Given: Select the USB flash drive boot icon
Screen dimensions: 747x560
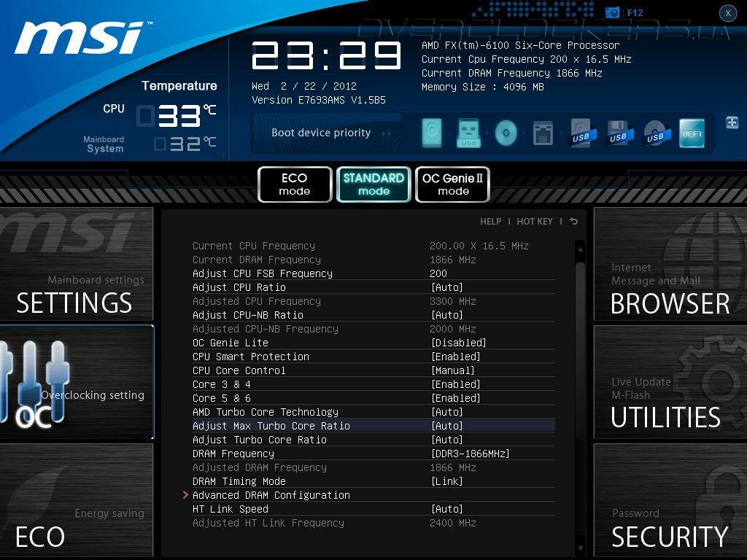Looking at the screenshot, I should click(x=468, y=133).
